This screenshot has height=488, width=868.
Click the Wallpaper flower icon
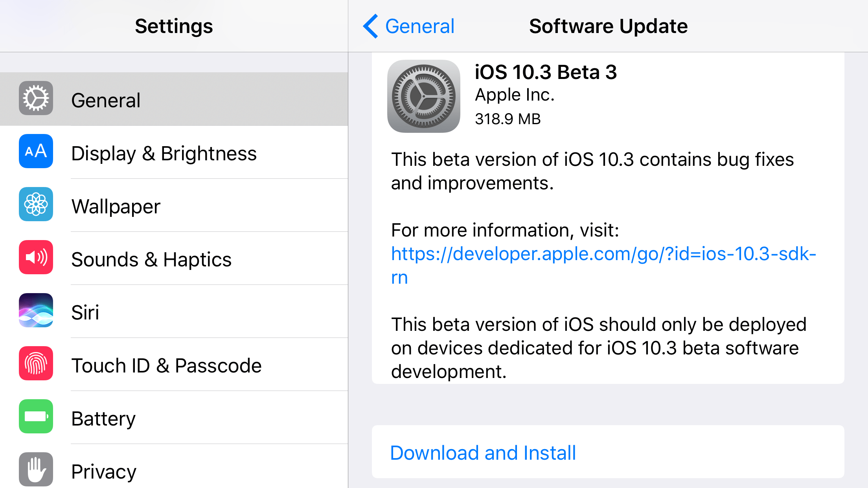[36, 204]
